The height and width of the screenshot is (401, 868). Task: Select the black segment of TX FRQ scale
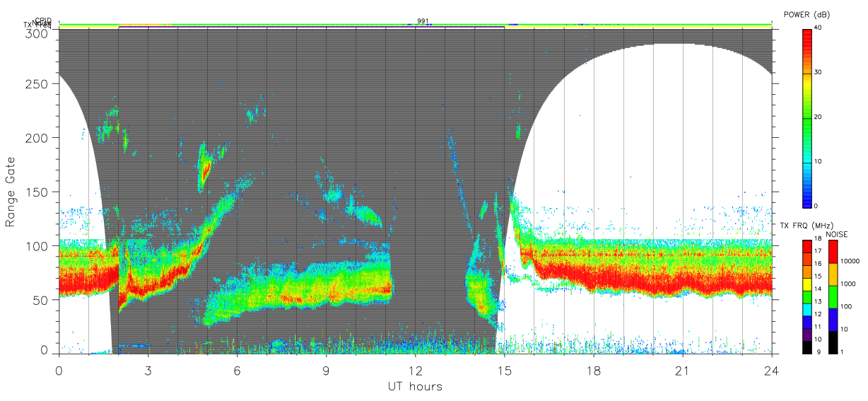coord(807,347)
